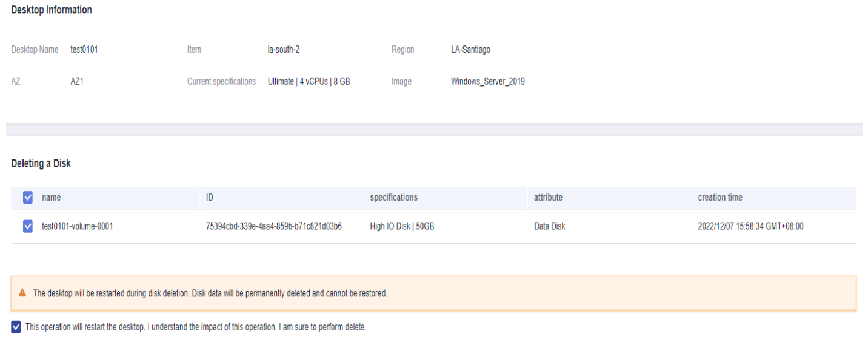The image size is (868, 348).
Task: Click the attribute column header
Action: coord(548,198)
